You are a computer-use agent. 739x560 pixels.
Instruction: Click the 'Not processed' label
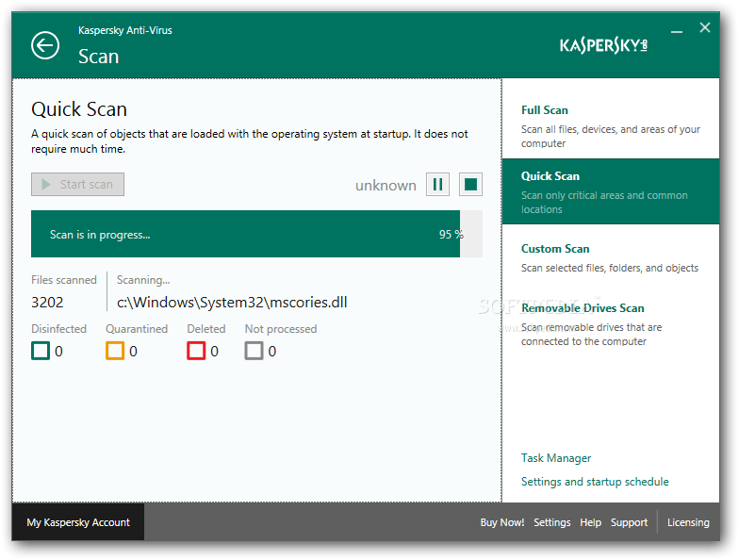(281, 329)
